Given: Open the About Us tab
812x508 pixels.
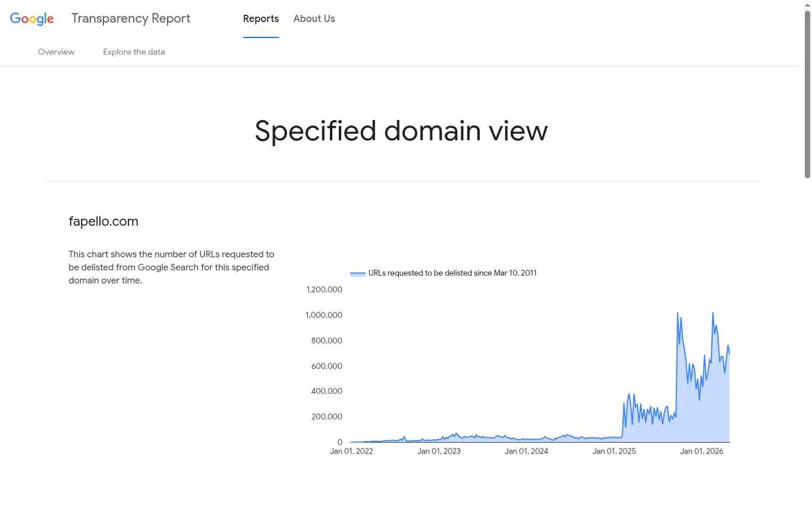Looking at the screenshot, I should (x=314, y=18).
